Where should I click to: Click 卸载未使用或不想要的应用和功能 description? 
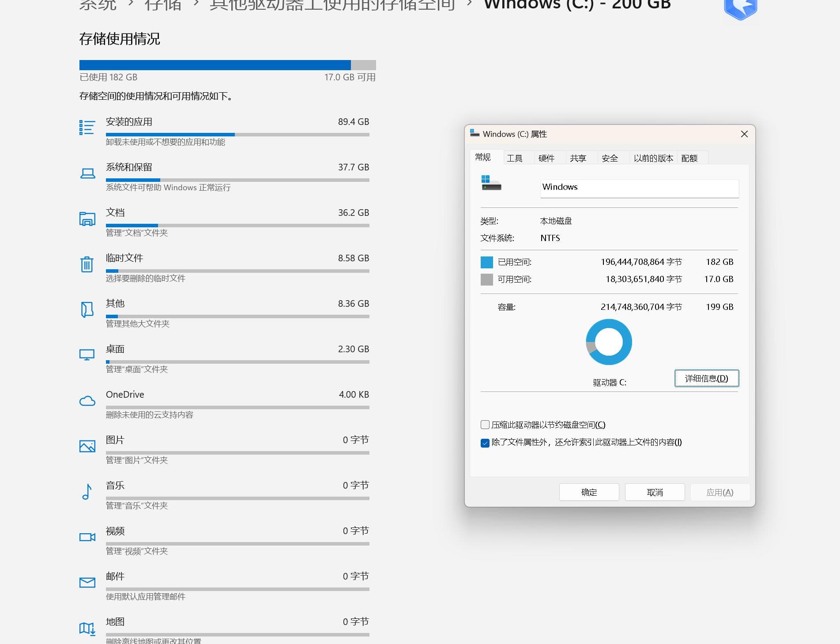pos(166,142)
